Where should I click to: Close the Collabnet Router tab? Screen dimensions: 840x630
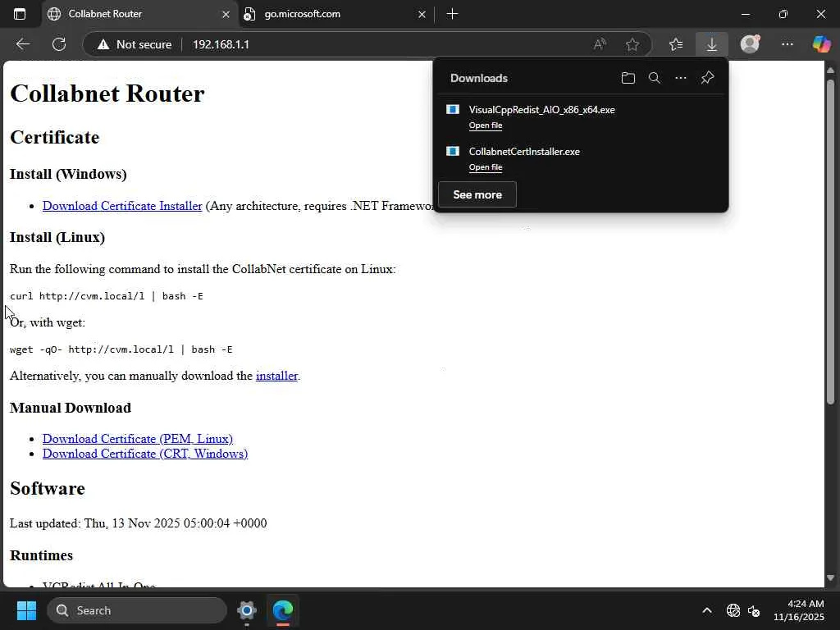226,15
